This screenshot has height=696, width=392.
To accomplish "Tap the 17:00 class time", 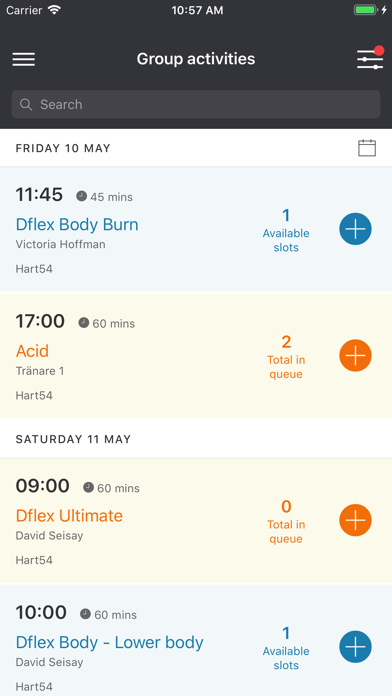I will point(40,321).
